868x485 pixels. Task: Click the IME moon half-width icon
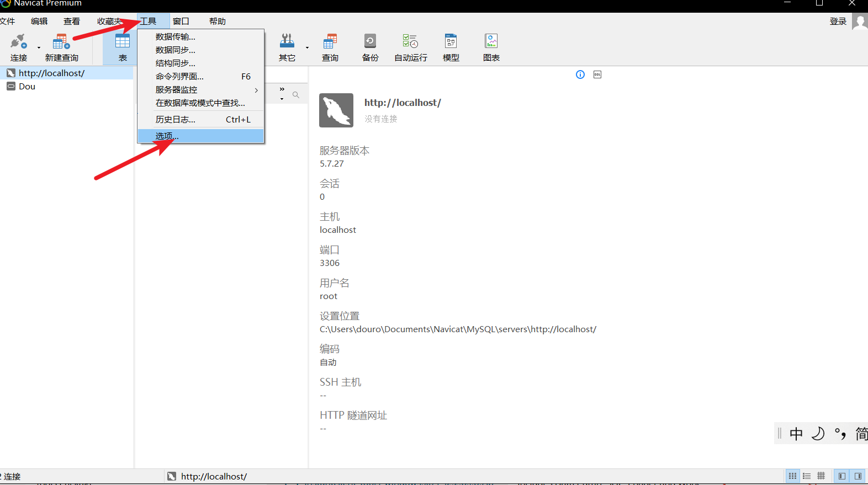click(x=818, y=434)
